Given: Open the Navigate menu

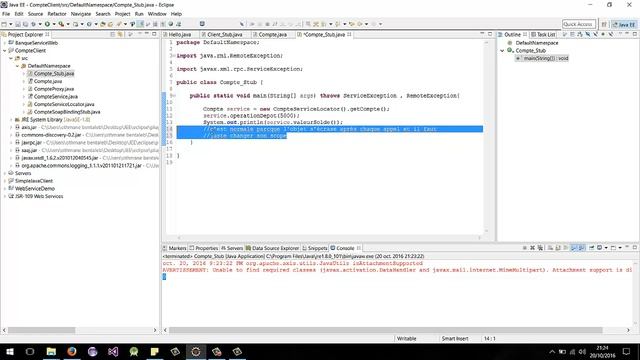Looking at the screenshot, I should click(81, 14).
